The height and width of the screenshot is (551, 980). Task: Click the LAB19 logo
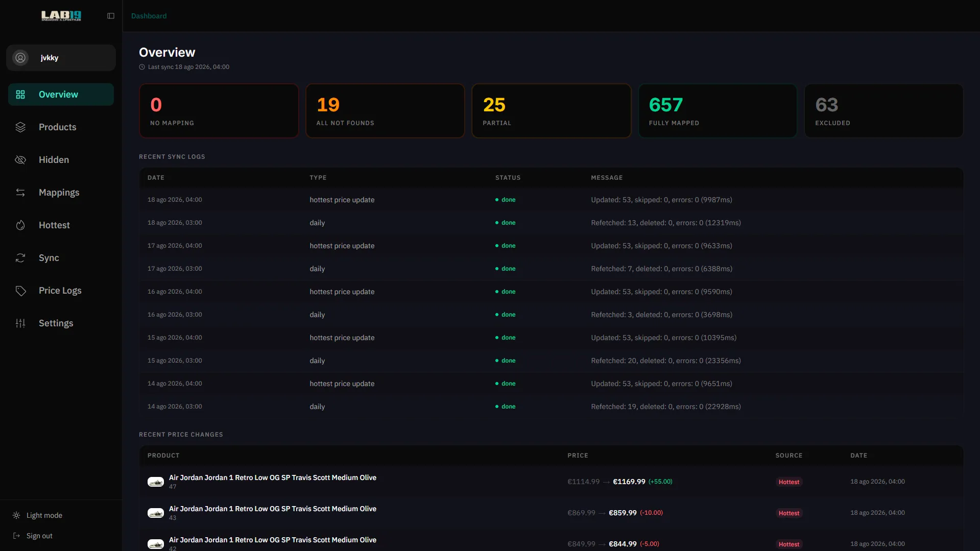(61, 16)
